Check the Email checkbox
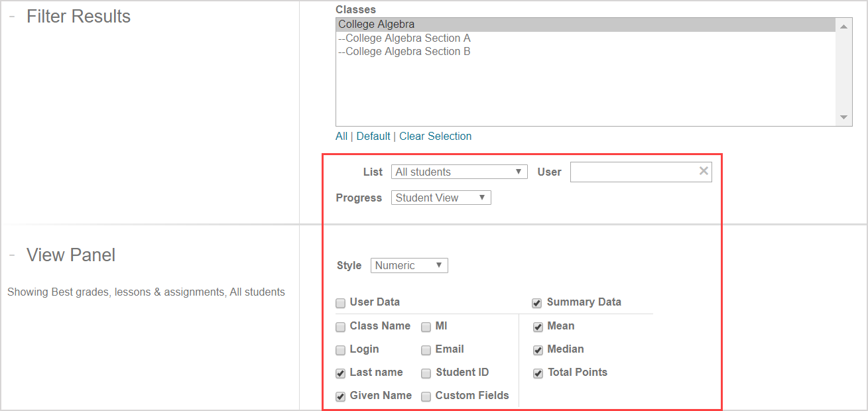This screenshot has height=411, width=868. 426,350
